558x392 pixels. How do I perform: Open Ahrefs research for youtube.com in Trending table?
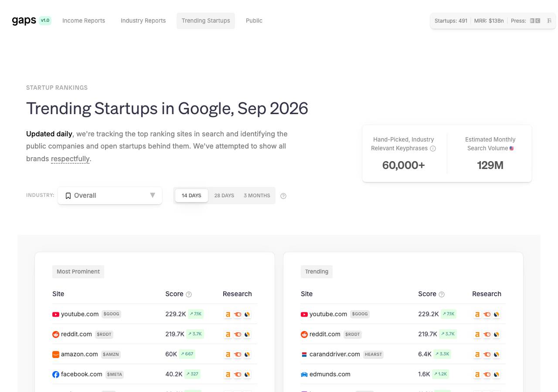[x=477, y=314]
